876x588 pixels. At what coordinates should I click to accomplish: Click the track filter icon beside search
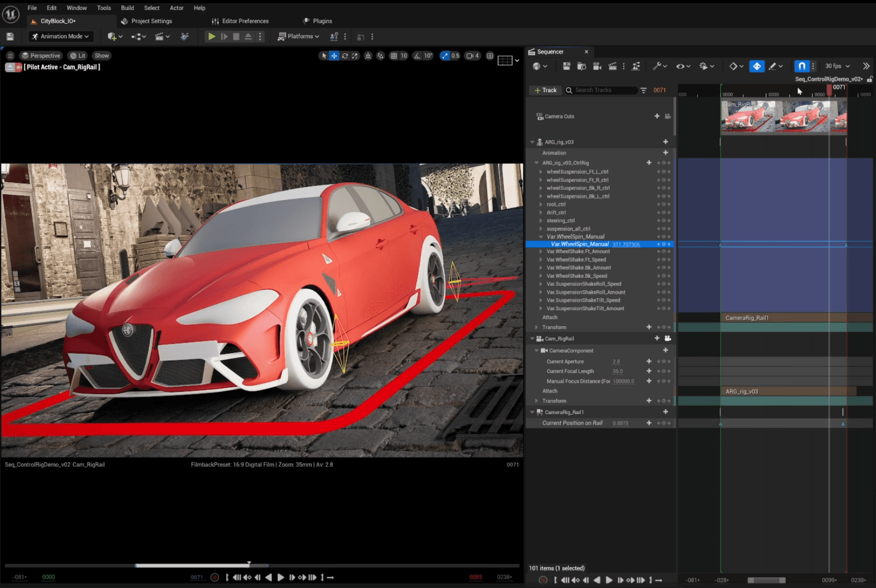point(644,91)
